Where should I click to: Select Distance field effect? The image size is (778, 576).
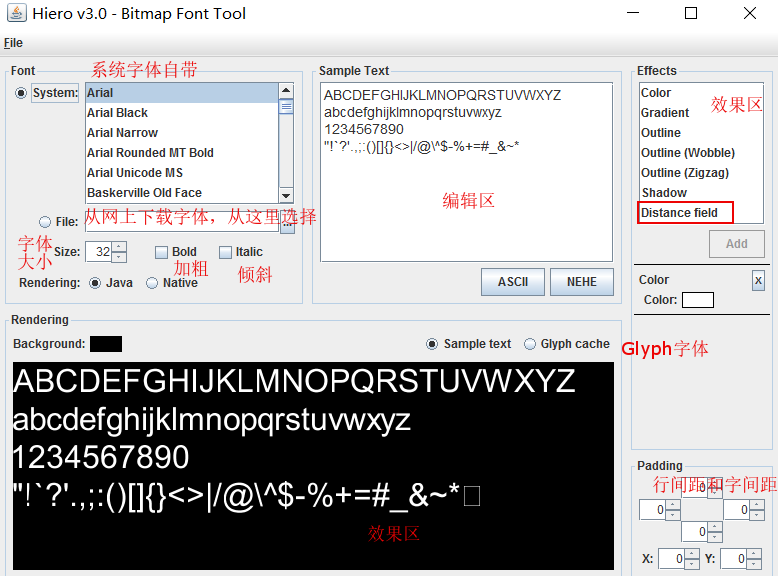point(701,212)
